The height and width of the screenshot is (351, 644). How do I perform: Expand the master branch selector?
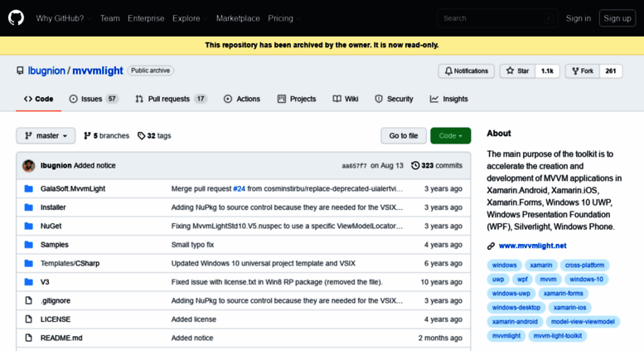tap(46, 135)
